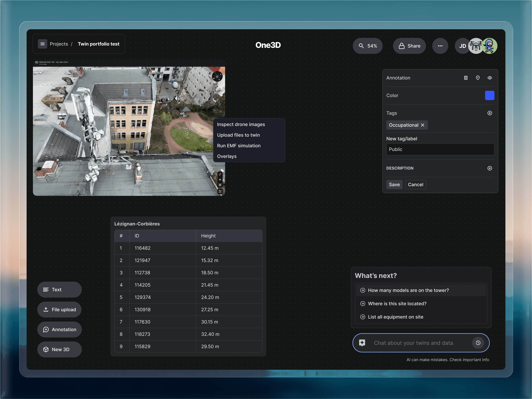Image resolution: width=532 pixels, height=399 pixels.
Task: Remove the Occupational tag
Action: click(x=423, y=125)
